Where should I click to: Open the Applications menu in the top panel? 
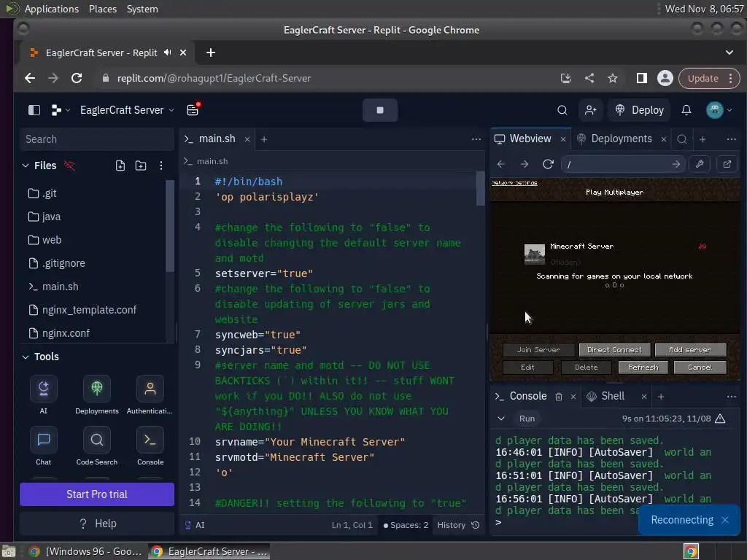point(52,9)
